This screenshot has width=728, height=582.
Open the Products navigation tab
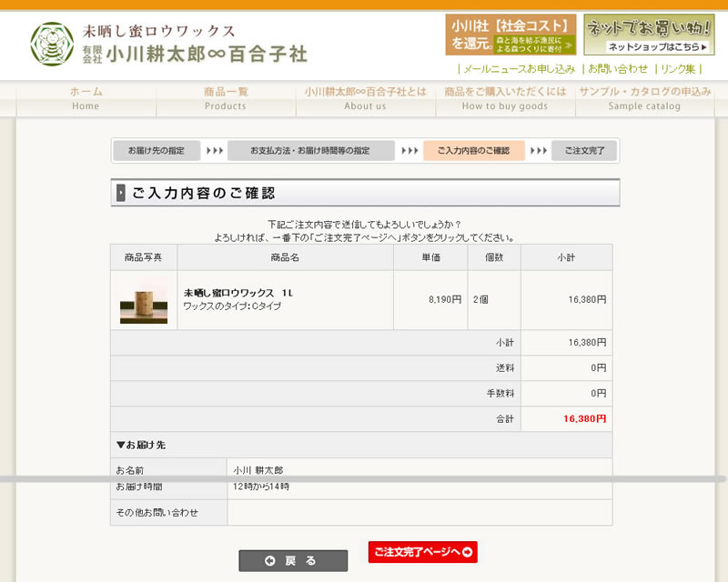click(x=226, y=98)
